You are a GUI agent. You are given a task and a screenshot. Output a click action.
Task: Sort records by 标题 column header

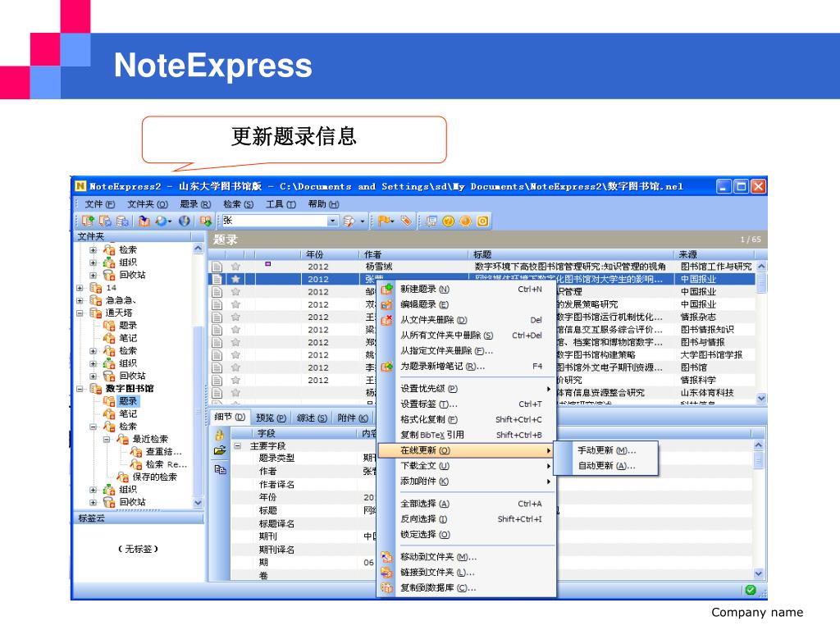(x=571, y=254)
